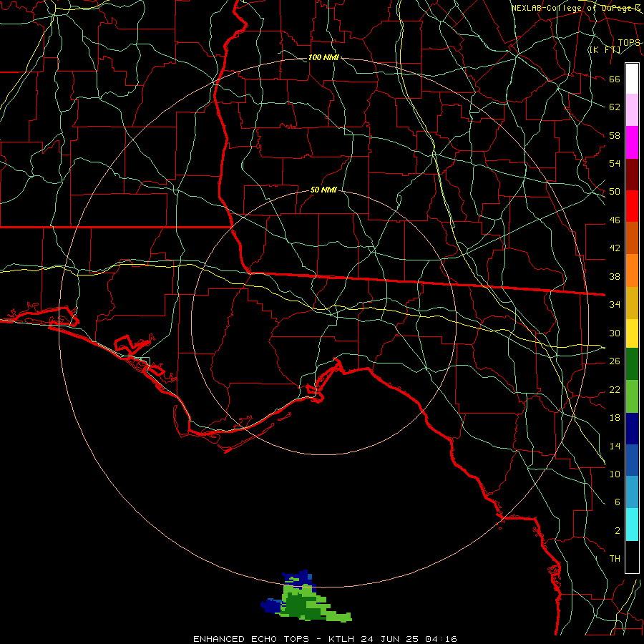
Task: Select the light pink legend color band
Action: (x=632, y=110)
